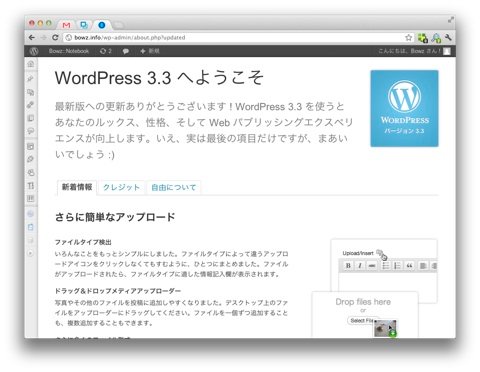Click the さらに簡単なアップロード section heading
The image size is (480, 372).
[x=115, y=217]
